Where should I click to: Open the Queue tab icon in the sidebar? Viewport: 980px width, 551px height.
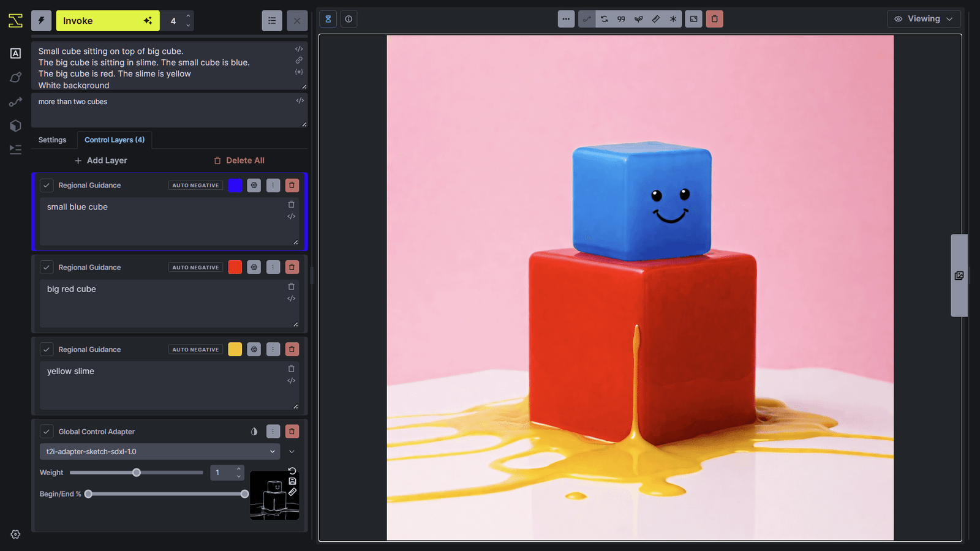click(x=16, y=149)
